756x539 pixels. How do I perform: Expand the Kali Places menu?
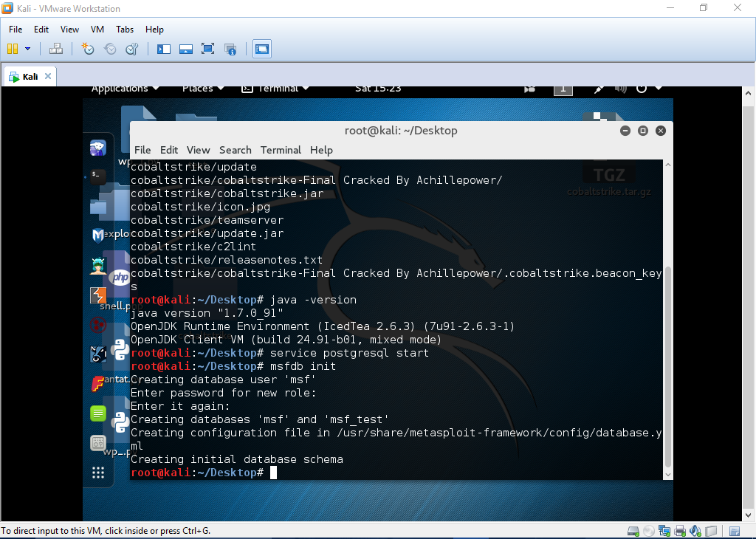(x=203, y=89)
